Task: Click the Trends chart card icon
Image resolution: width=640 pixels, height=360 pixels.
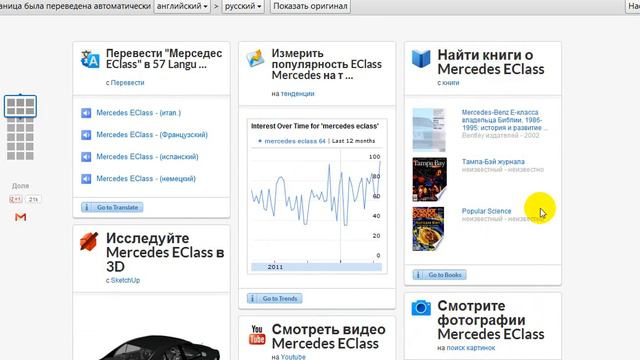Action: click(256, 58)
